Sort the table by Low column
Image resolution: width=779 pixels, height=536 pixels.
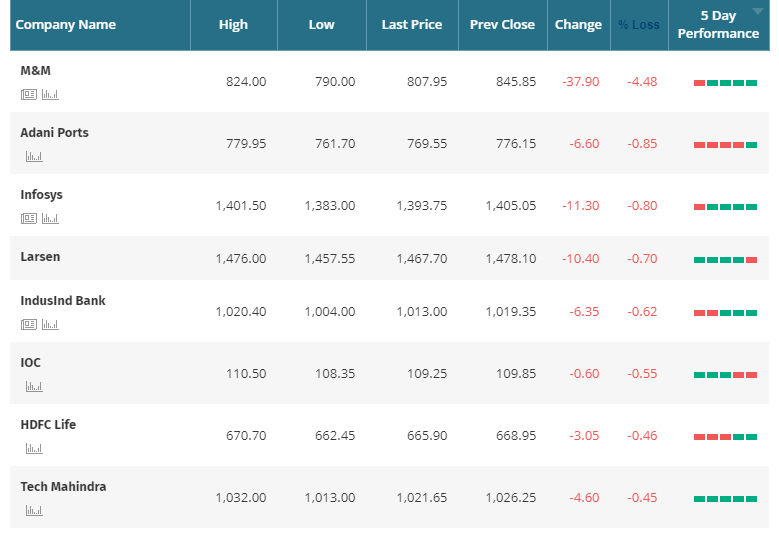click(x=321, y=25)
